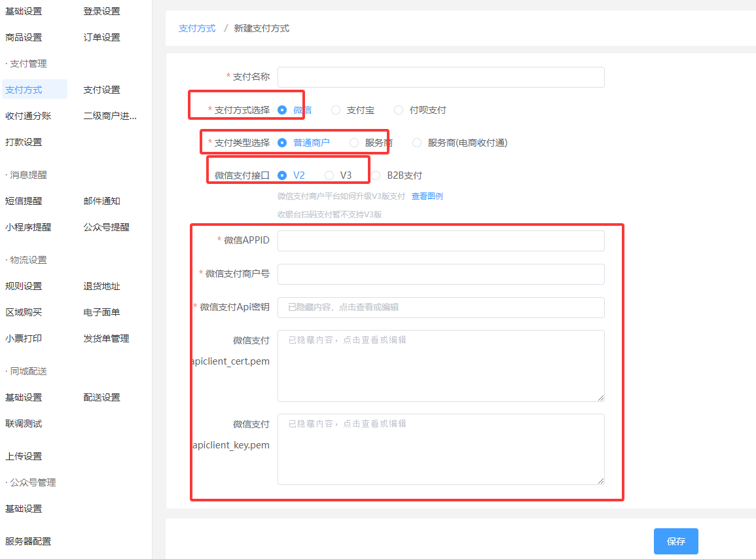This screenshot has width=756, height=559.
Task: Open 商品设置 in the sidebar
Action: 24,37
